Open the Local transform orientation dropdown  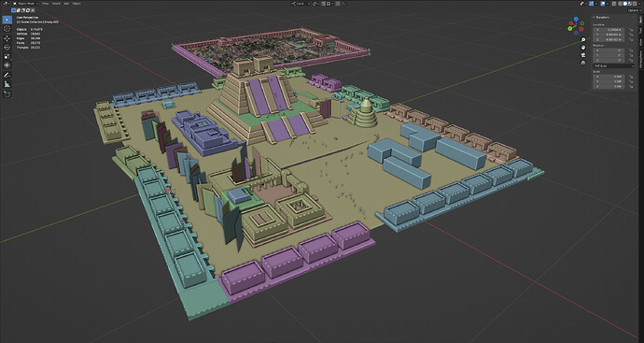(x=301, y=4)
